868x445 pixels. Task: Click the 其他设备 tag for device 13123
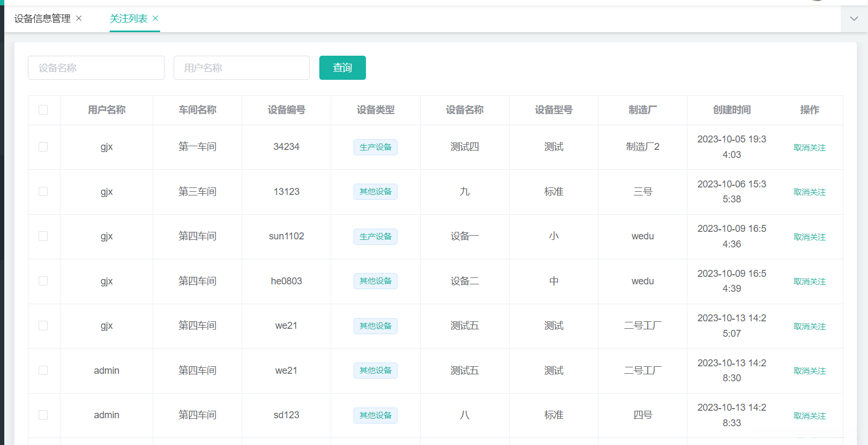(x=375, y=192)
